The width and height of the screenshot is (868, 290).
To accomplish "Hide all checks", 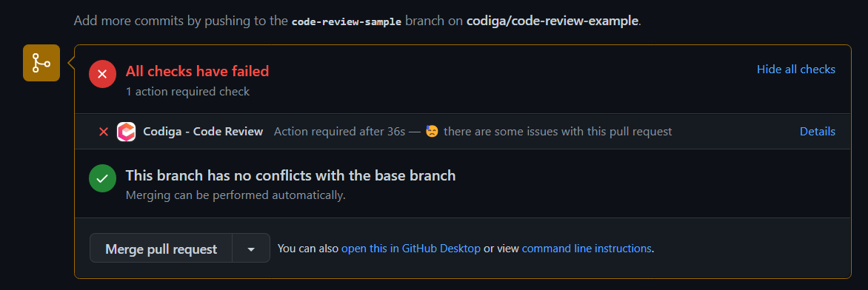I will pyautogui.click(x=796, y=70).
